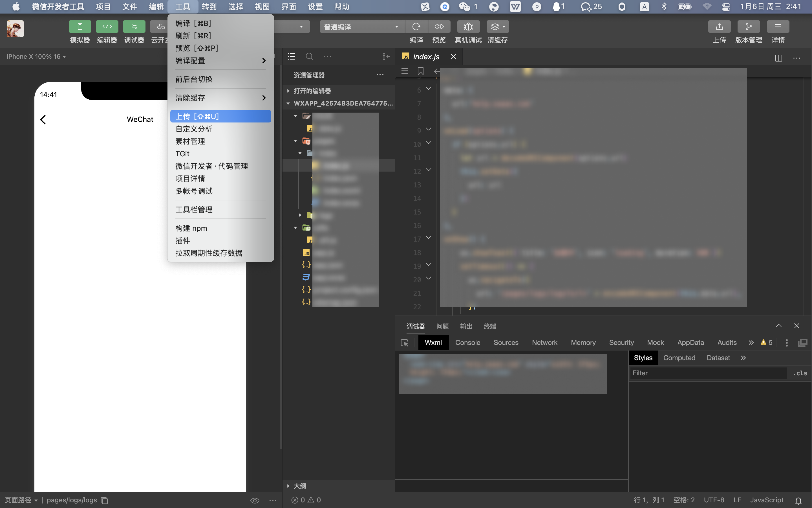Toggle the .cls class editor button
Image resolution: width=812 pixels, height=508 pixels.
(x=800, y=373)
